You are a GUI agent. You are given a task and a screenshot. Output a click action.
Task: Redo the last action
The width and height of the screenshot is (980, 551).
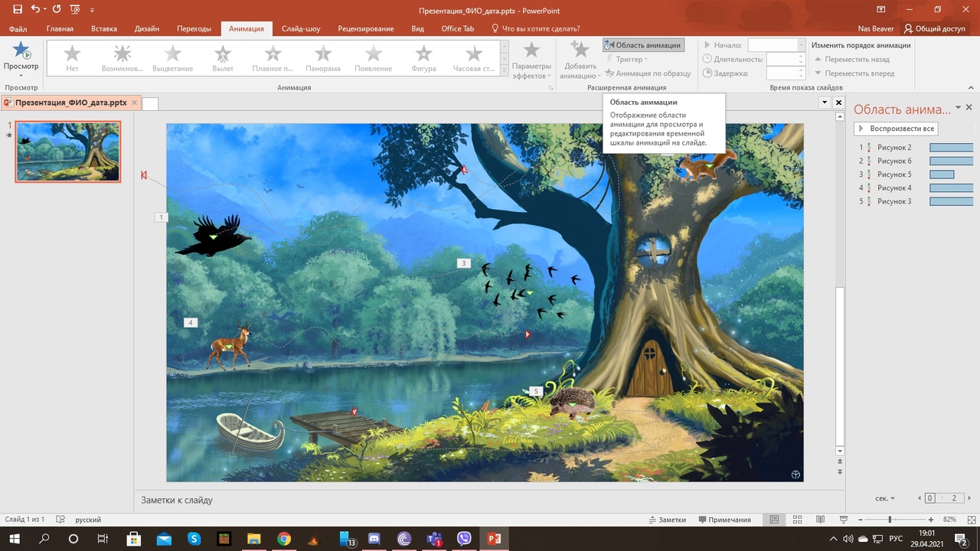tap(56, 10)
